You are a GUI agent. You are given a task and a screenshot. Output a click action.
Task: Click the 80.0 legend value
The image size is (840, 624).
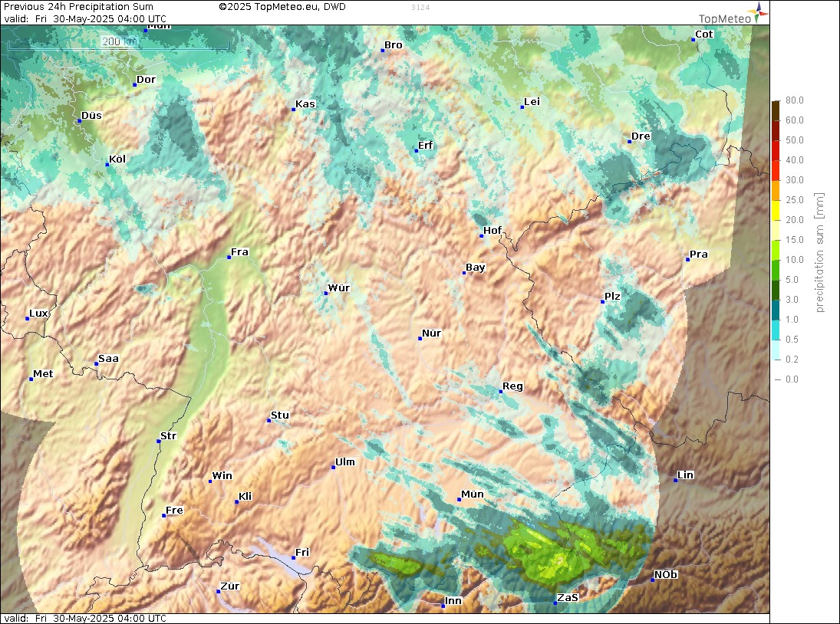[x=795, y=100]
